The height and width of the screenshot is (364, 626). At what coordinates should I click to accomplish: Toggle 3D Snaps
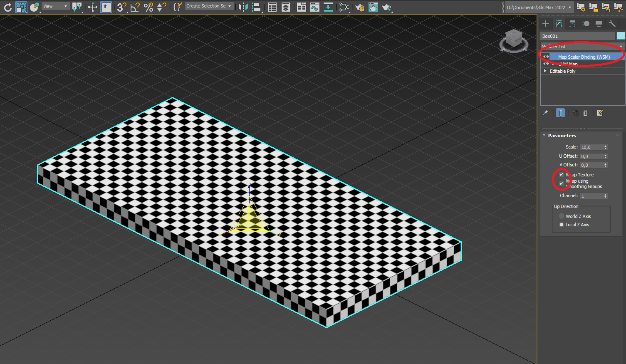pyautogui.click(x=121, y=7)
